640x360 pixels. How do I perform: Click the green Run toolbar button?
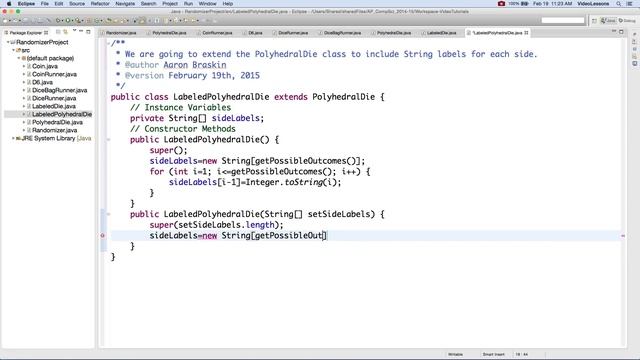[68, 20]
